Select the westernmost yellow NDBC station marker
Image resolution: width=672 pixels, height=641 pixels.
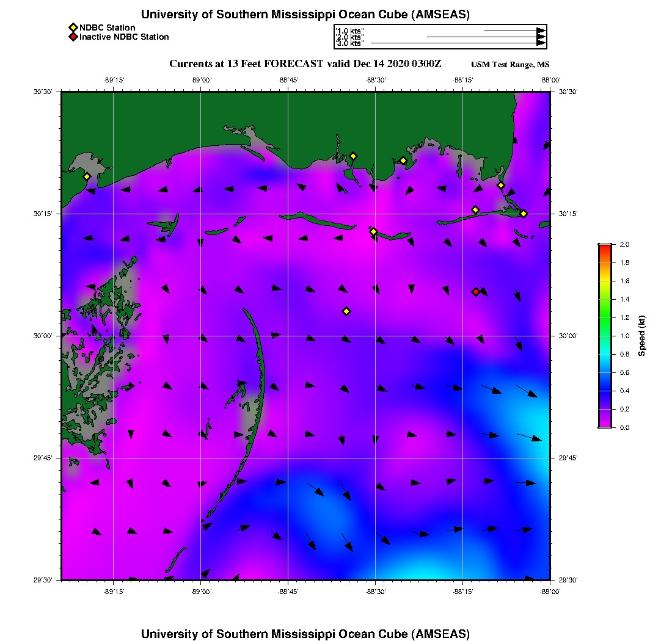[x=87, y=176]
